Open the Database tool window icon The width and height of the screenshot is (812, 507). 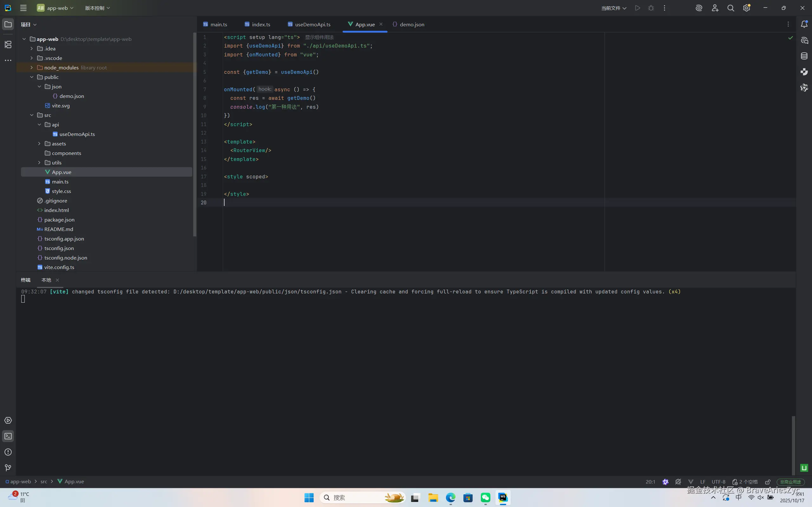804,56
